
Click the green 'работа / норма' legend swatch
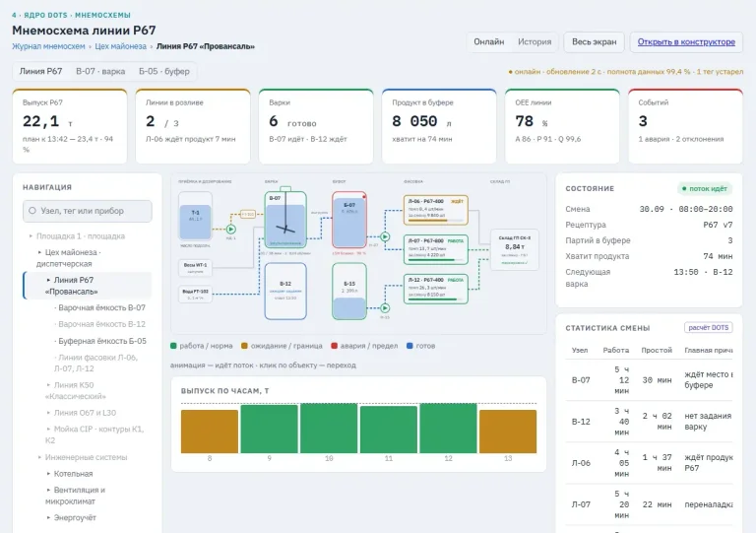pos(173,346)
